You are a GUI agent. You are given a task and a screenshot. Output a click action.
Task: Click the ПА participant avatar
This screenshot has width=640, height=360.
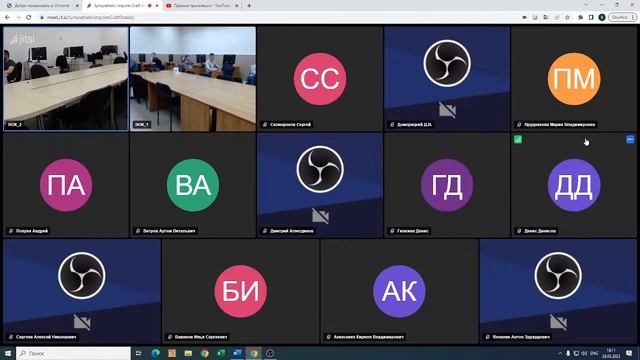coord(66,185)
